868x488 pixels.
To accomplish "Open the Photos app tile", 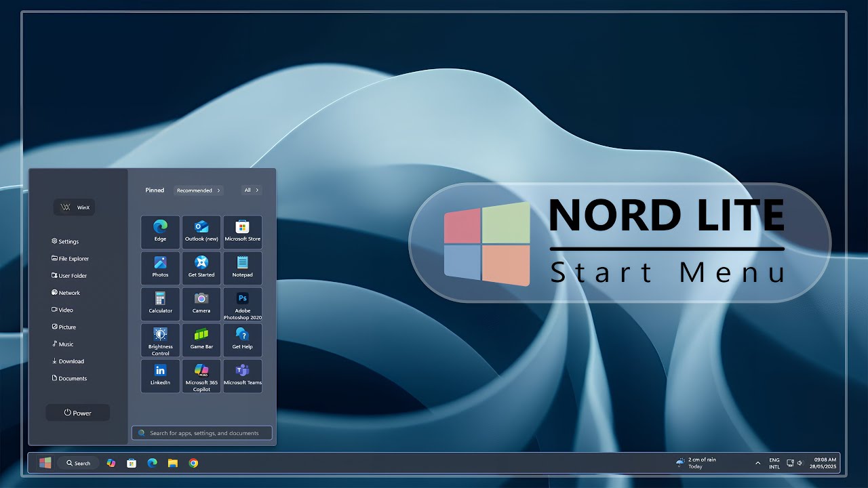I will pyautogui.click(x=160, y=268).
